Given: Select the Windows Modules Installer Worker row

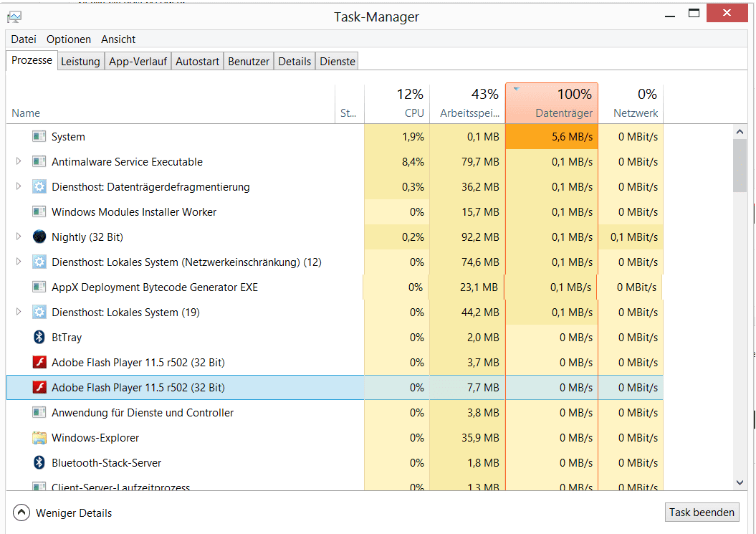Looking at the screenshot, I should 335,211.
